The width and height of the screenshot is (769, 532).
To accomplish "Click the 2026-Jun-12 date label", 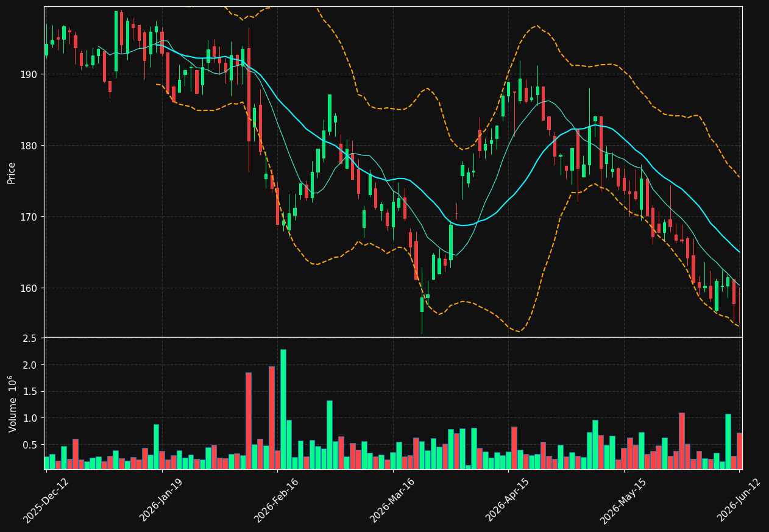I will (739, 500).
